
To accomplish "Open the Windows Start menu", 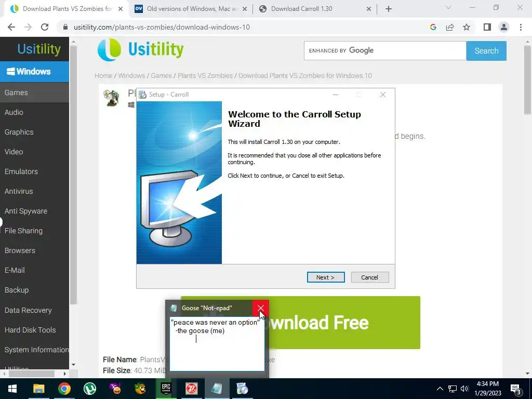I will (12, 389).
